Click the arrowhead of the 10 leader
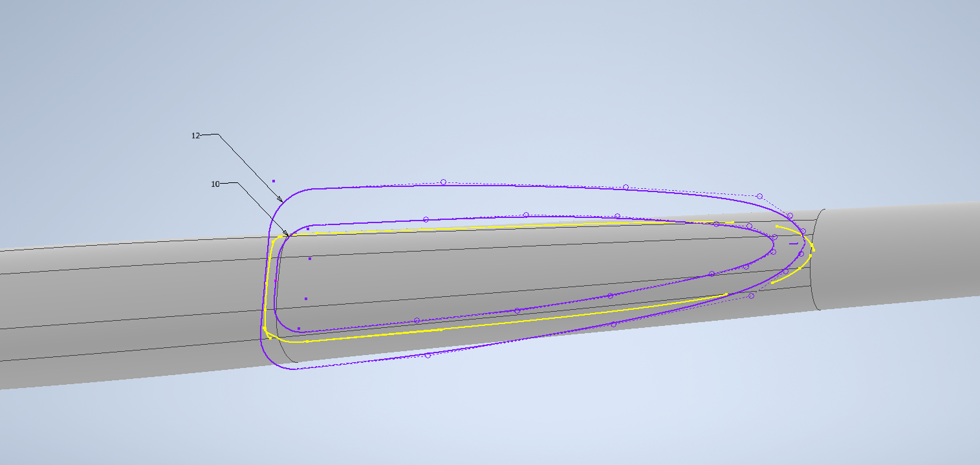Viewport: 980px width, 465px height. pyautogui.click(x=286, y=233)
